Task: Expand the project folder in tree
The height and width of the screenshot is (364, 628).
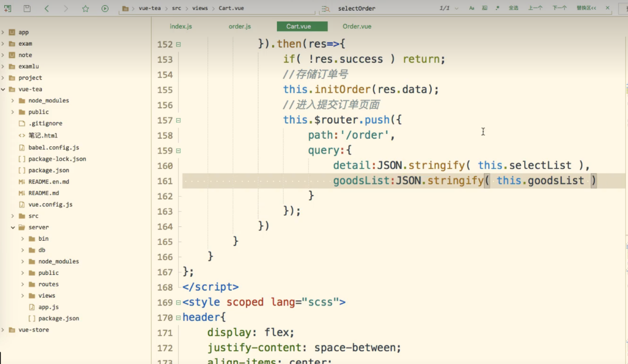Action: coord(3,78)
